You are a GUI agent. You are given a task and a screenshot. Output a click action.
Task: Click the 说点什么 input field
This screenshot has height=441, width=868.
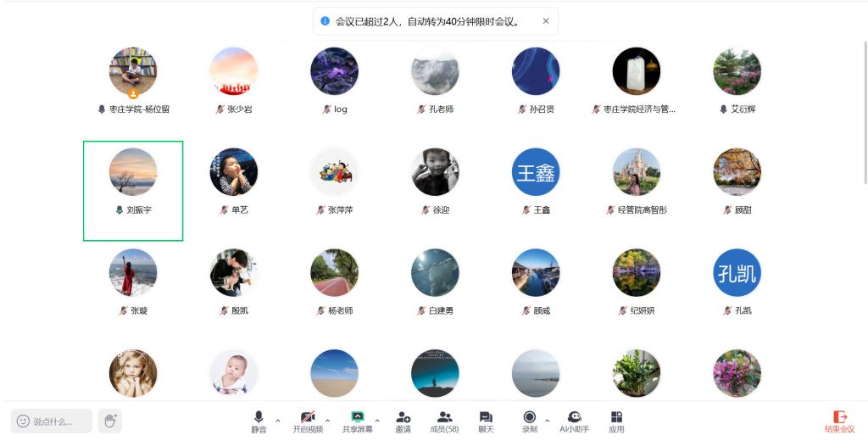52,421
